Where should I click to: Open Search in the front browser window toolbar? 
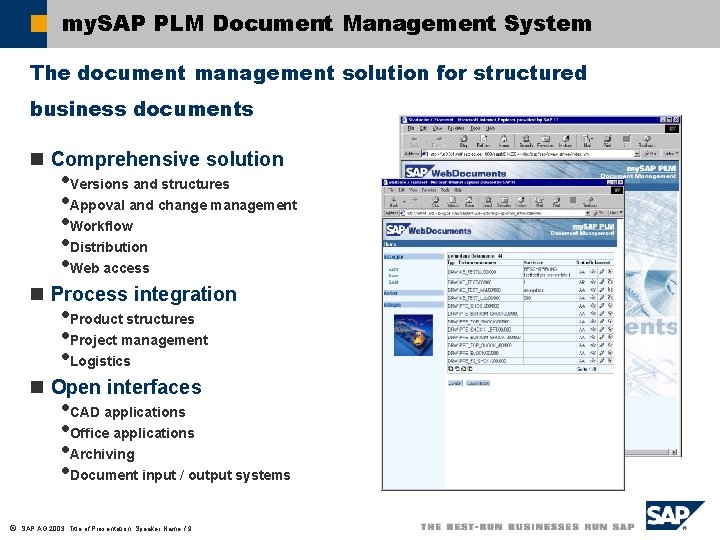[487, 202]
